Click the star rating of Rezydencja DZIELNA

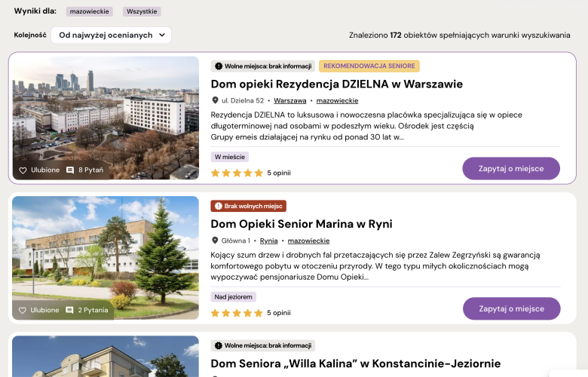tap(237, 173)
